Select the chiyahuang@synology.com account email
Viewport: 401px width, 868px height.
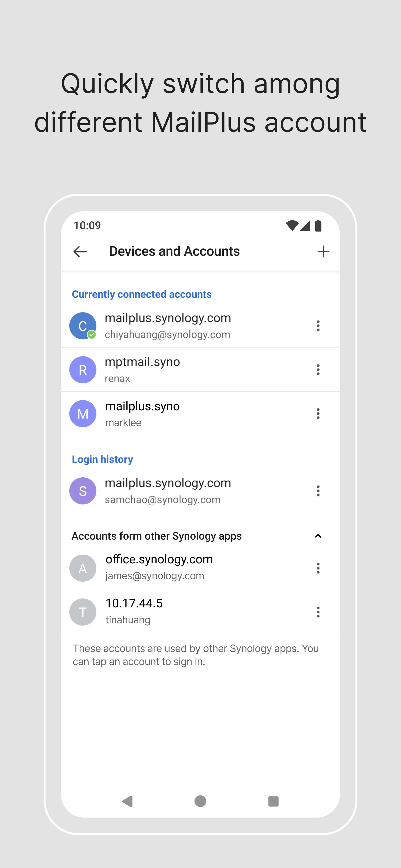point(168,335)
